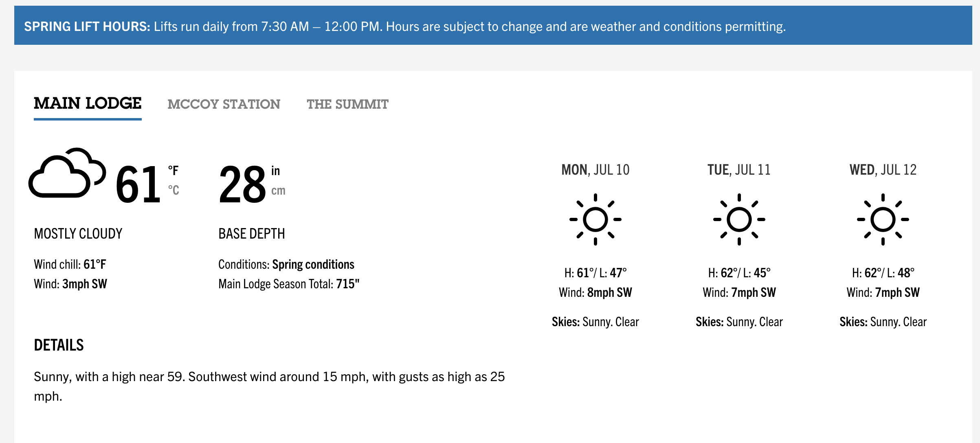Select Fahrenheit temperature unit
Viewport: 980px width, 443px height.
(x=174, y=171)
